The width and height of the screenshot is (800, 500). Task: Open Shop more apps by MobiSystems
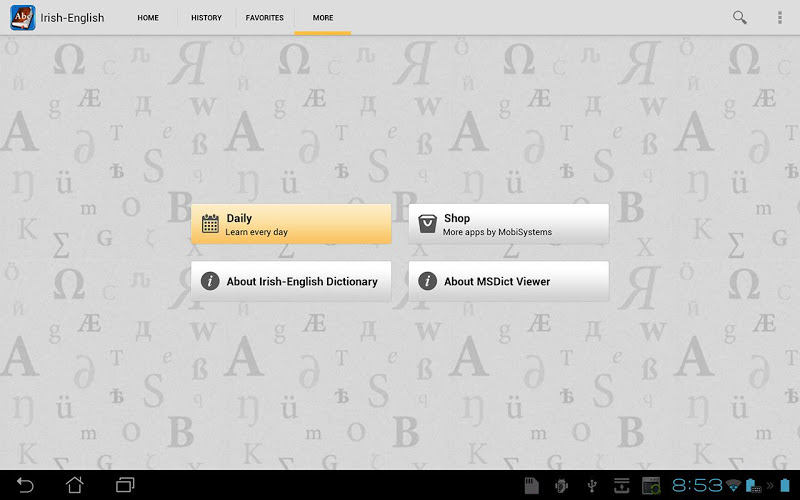509,224
